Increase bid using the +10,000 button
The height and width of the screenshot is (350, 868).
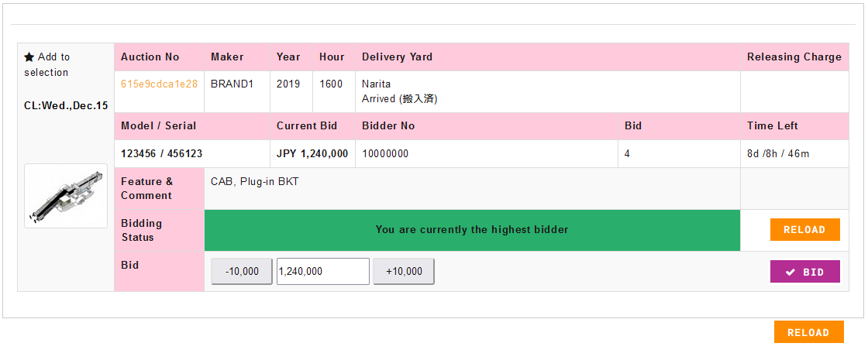tap(404, 272)
